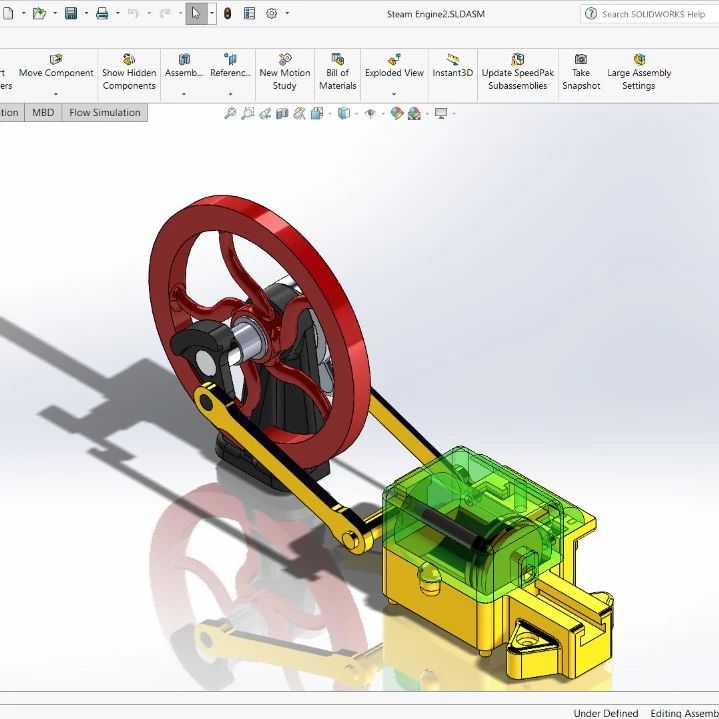This screenshot has width=719, height=719.
Task: Open the View Orientation dropdown arrow
Action: coord(330,114)
